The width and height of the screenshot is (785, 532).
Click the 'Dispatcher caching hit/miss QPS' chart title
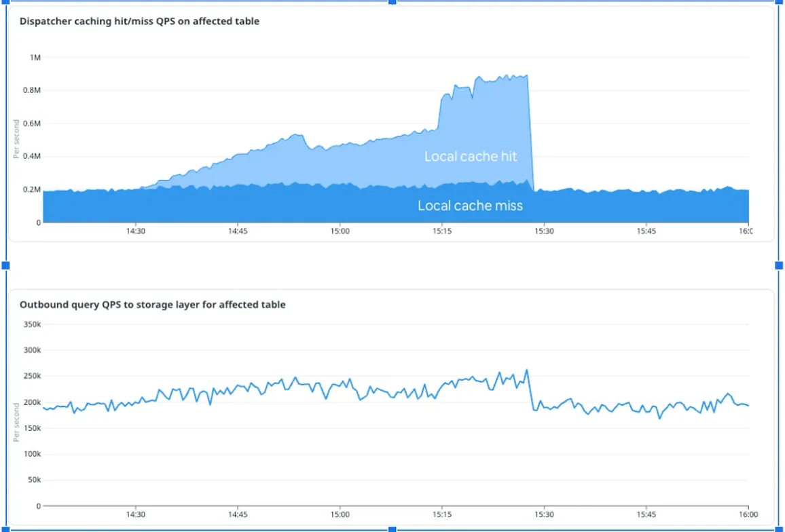click(x=139, y=21)
